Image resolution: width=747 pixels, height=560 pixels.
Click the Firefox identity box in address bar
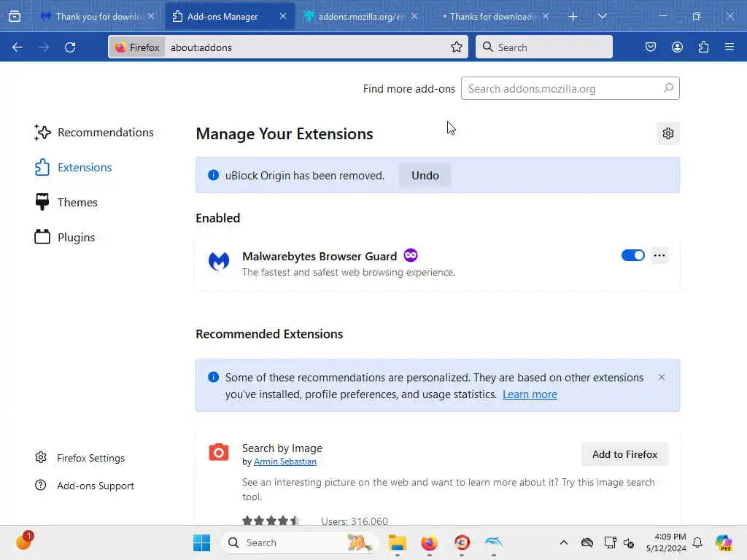tap(137, 47)
